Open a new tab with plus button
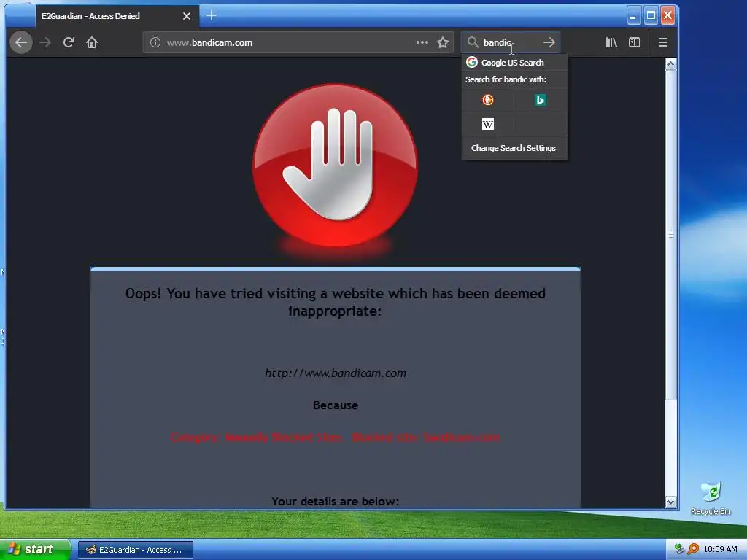This screenshot has width=747, height=560. (x=212, y=16)
